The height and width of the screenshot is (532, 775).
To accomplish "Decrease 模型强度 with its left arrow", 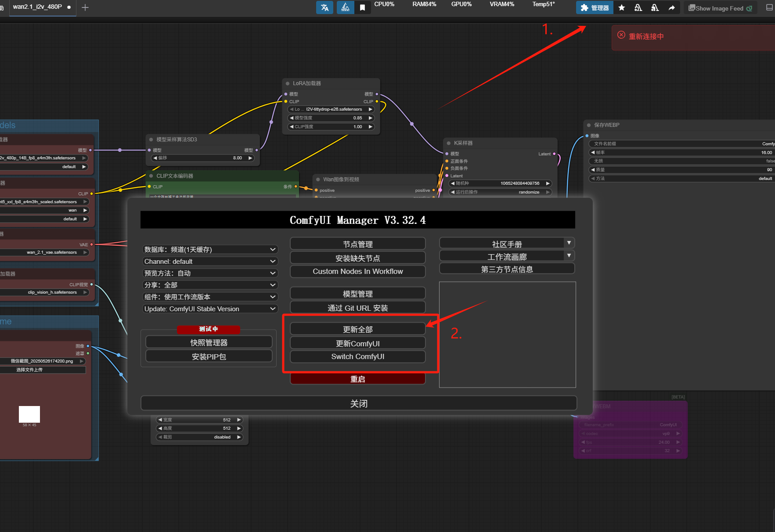I will 292,118.
